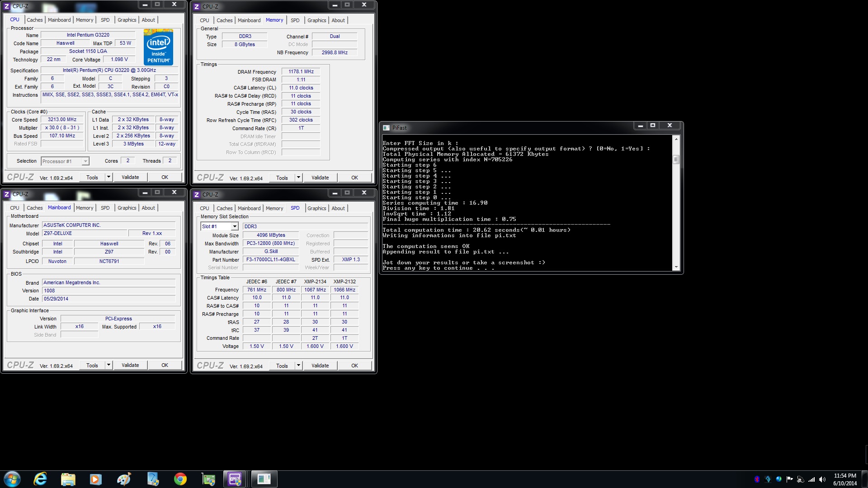Click Z icon of CPU-Z SPD window
The image size is (868, 488).
coord(197,194)
